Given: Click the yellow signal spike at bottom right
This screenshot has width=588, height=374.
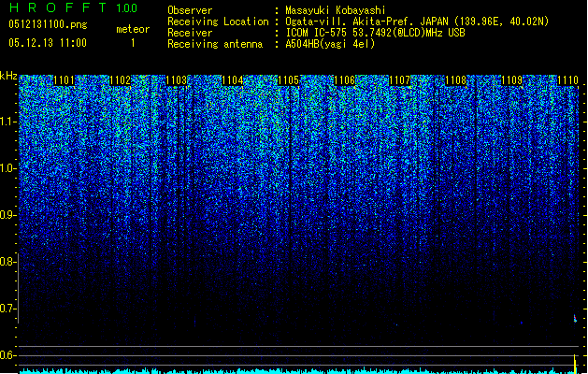Looking at the screenshot, I should [575, 363].
